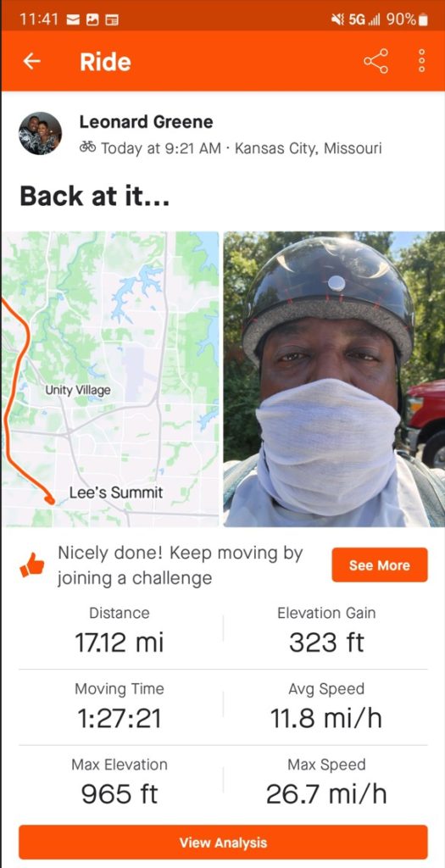445x868 pixels.
Task: Open the three-dot overflow menu
Action: tap(422, 61)
